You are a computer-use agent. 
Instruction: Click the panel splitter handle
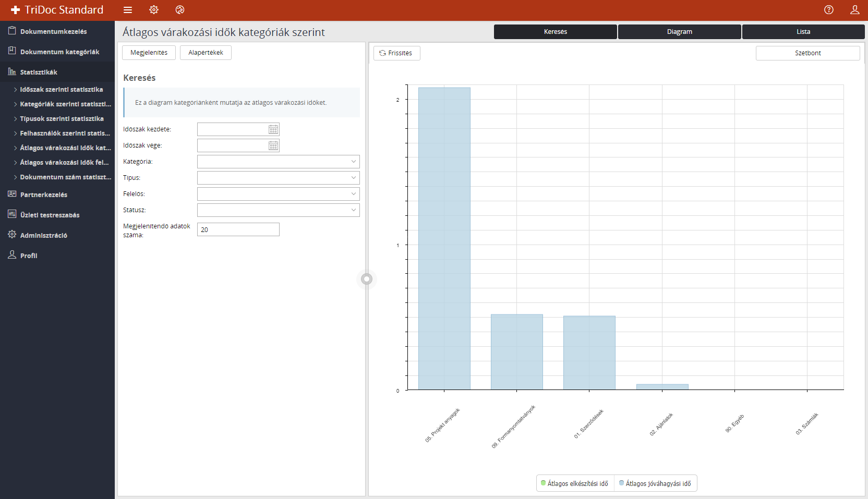pos(367,279)
